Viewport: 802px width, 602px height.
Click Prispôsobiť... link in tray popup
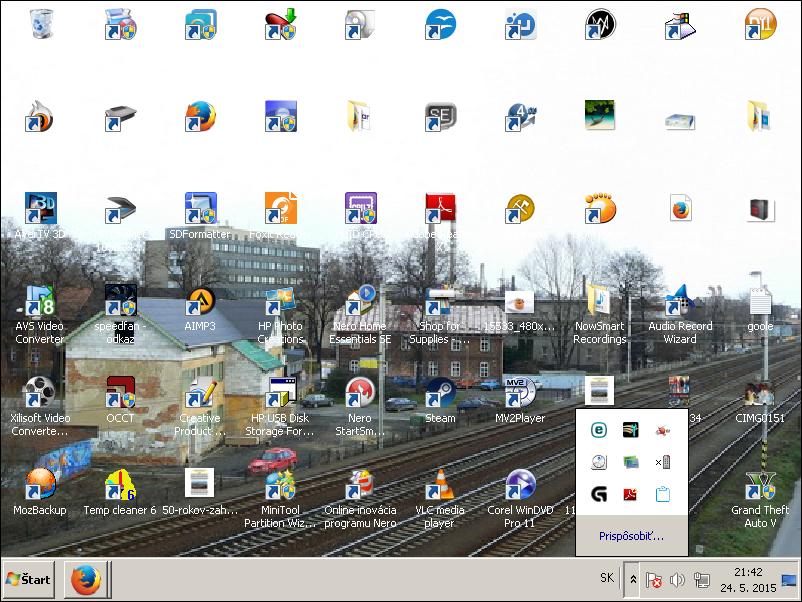[x=631, y=536]
